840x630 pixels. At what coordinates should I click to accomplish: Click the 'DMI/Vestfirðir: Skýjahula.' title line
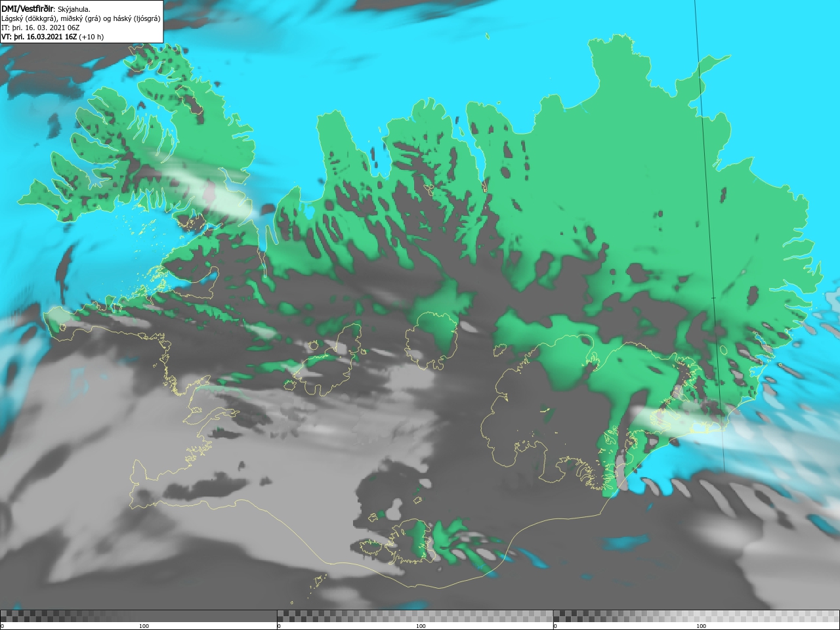click(x=46, y=9)
